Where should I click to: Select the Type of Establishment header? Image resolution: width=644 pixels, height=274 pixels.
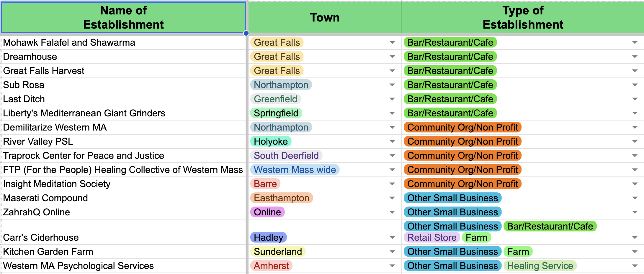pyautogui.click(x=523, y=18)
